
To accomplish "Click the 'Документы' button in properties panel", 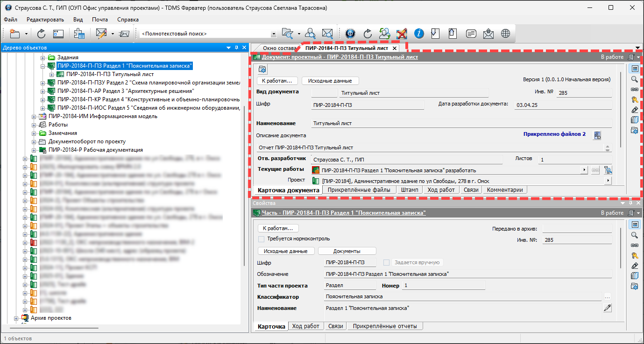I will click(347, 251).
